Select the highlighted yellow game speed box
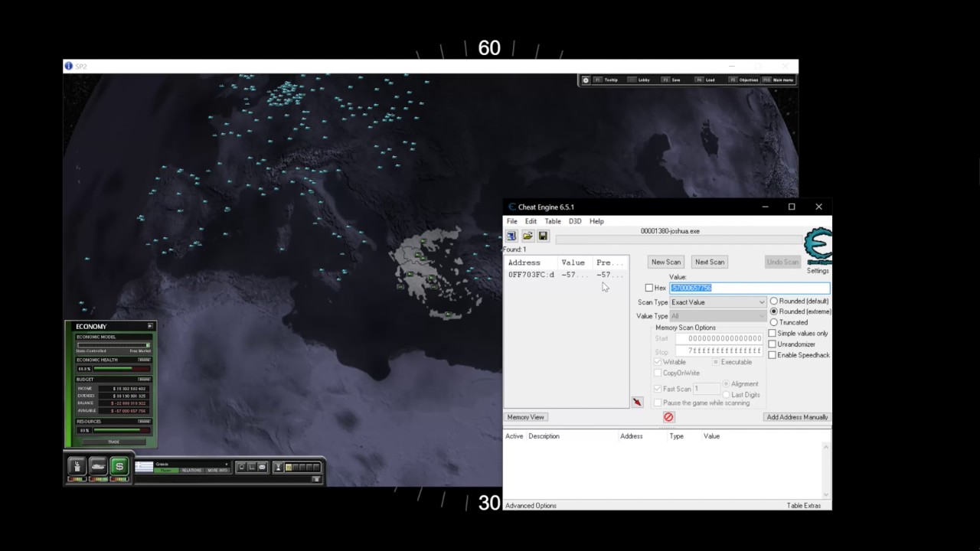Viewport: 980px width, 551px height. point(289,467)
